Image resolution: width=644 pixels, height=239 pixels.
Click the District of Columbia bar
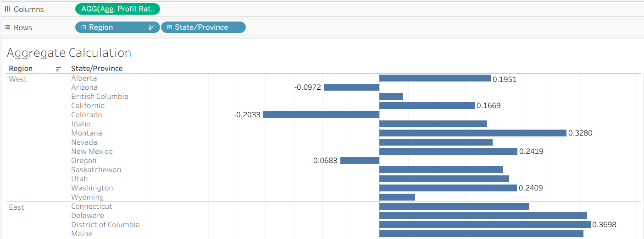[x=485, y=224]
